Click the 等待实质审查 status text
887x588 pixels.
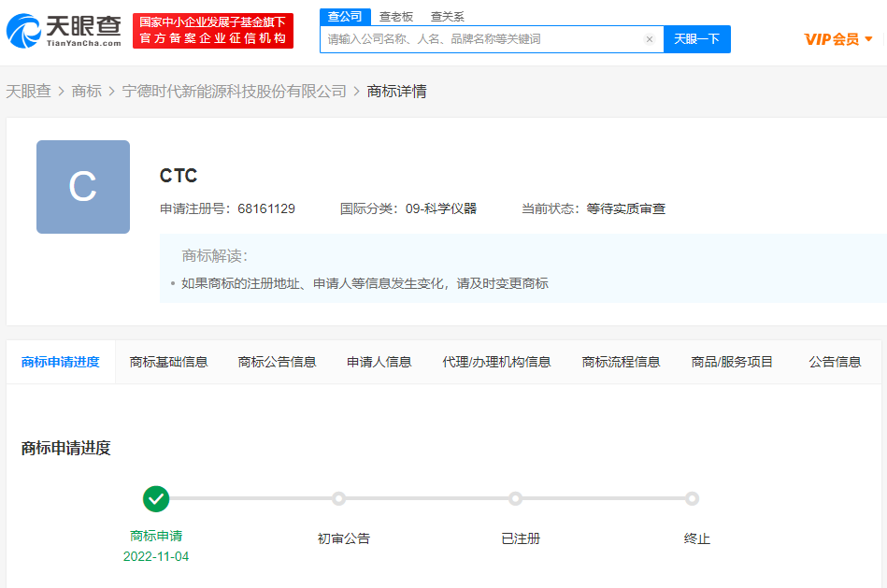(x=625, y=208)
